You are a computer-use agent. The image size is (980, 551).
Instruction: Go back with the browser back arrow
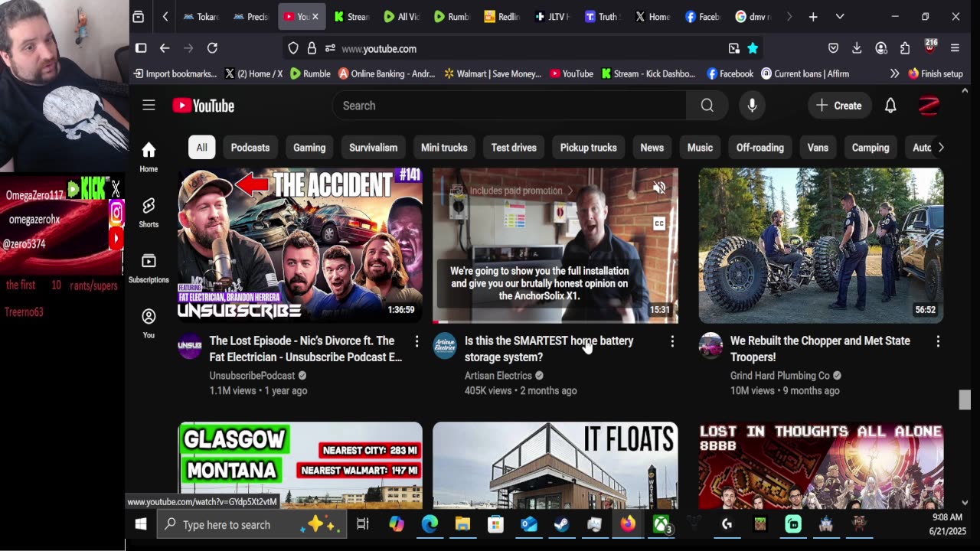165,48
